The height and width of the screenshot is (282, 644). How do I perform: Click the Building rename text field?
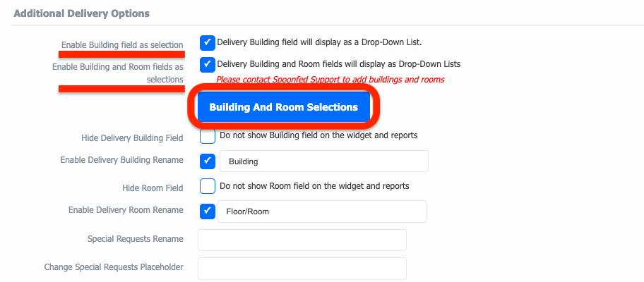tap(324, 161)
